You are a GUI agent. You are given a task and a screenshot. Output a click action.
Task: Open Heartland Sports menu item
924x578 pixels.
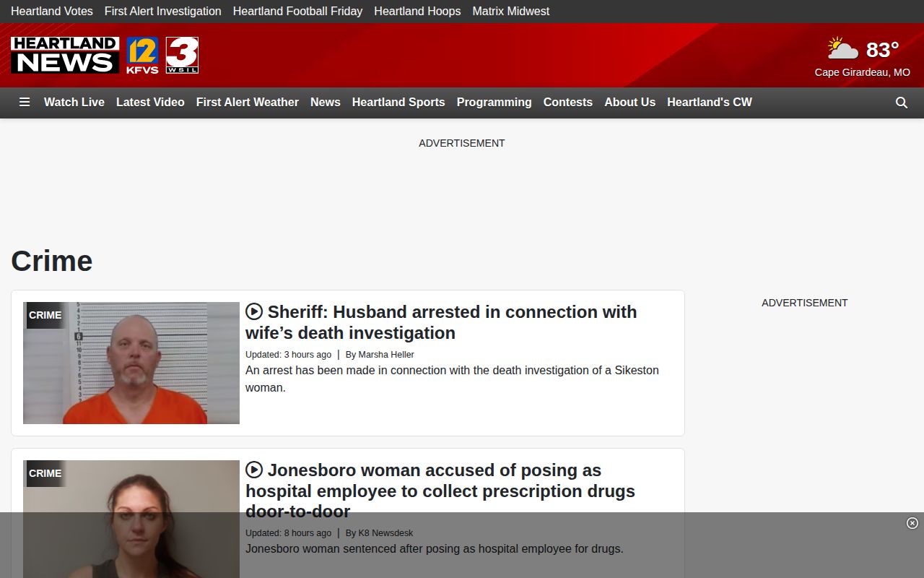[x=398, y=102]
